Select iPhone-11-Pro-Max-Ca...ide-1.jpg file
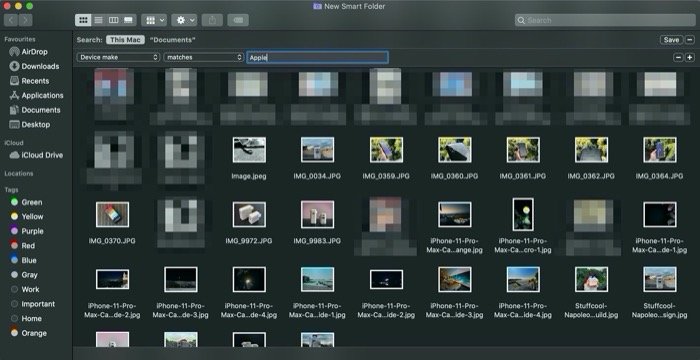Image resolution: width=700 pixels, height=360 pixels. point(317,279)
